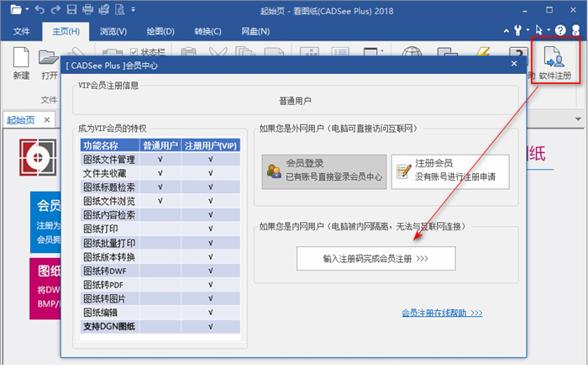Close the 起始页 tab with its X
The width and height of the screenshot is (588, 379).
coord(47,119)
